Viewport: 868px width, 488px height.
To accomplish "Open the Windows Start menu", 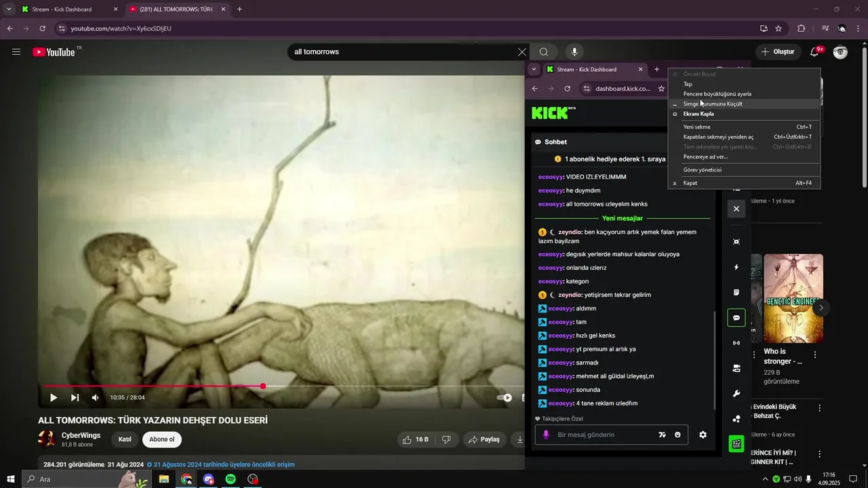I will [11, 479].
